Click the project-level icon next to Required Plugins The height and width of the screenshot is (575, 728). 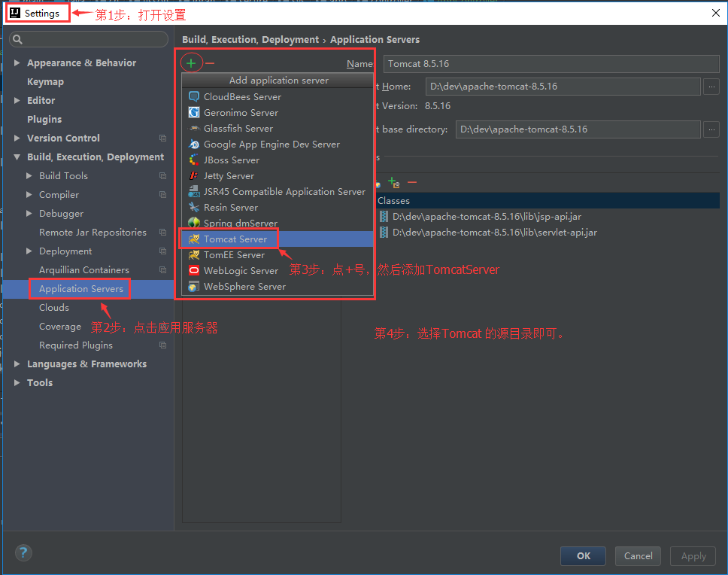(x=162, y=345)
